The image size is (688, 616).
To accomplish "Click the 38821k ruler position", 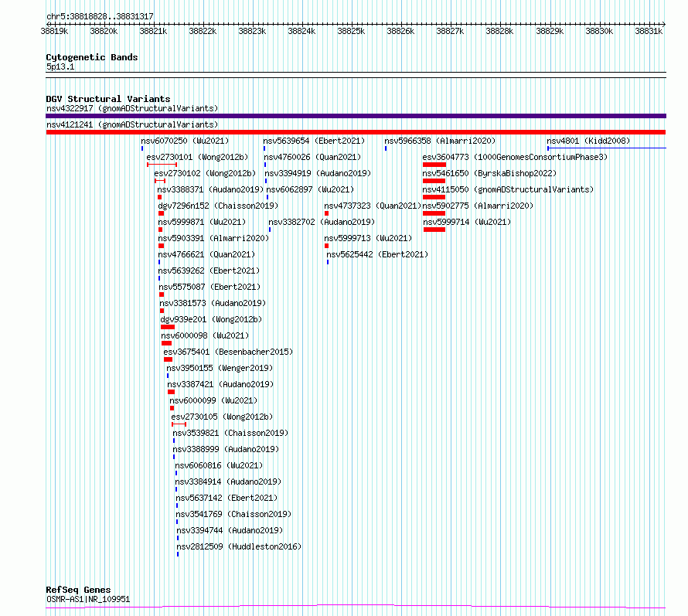I will [x=153, y=31].
